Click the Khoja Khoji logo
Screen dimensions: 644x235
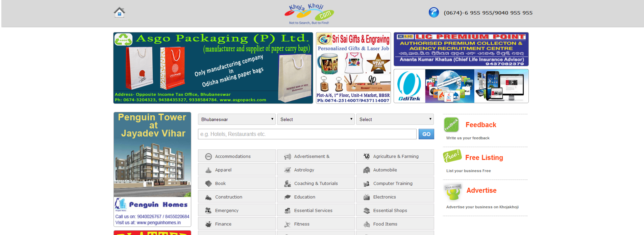tap(309, 14)
